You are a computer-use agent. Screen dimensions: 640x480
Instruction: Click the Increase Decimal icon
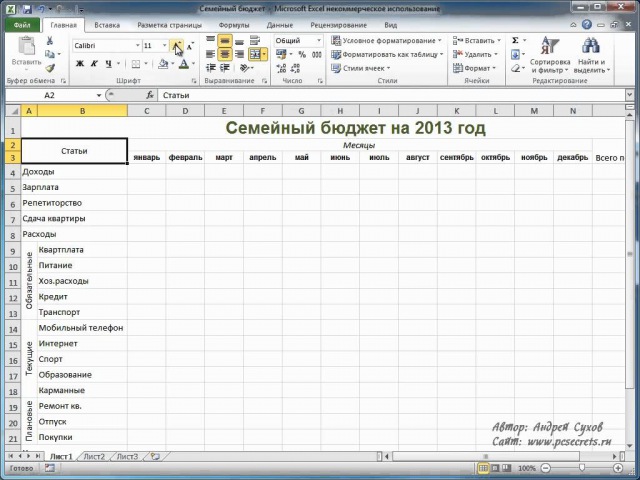[x=281, y=68]
